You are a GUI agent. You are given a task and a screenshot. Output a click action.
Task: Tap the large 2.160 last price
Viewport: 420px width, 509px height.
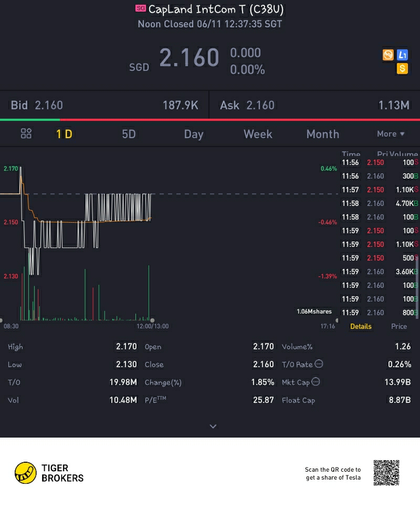(x=189, y=57)
